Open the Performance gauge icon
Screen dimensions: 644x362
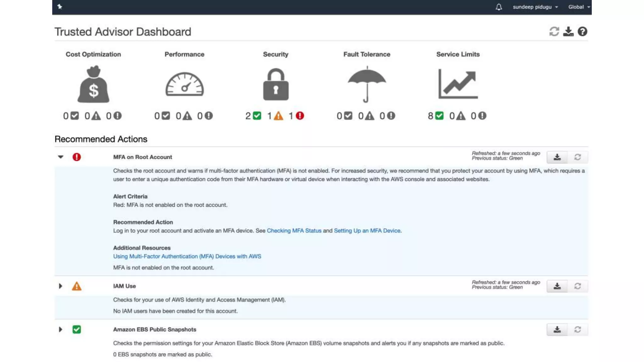pos(185,84)
